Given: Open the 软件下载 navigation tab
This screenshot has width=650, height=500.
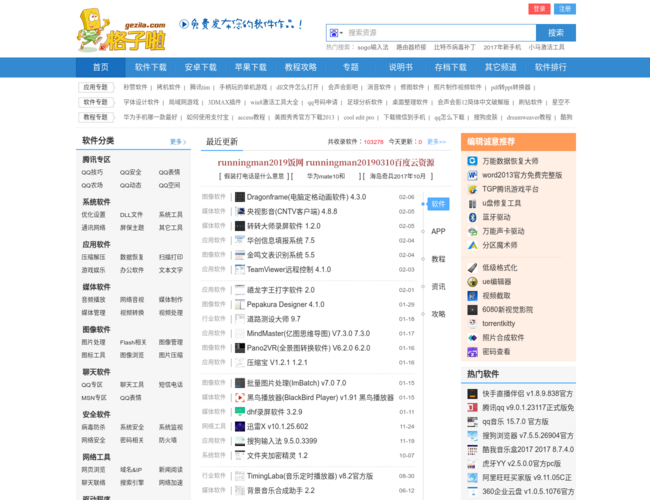Looking at the screenshot, I should (x=150, y=68).
